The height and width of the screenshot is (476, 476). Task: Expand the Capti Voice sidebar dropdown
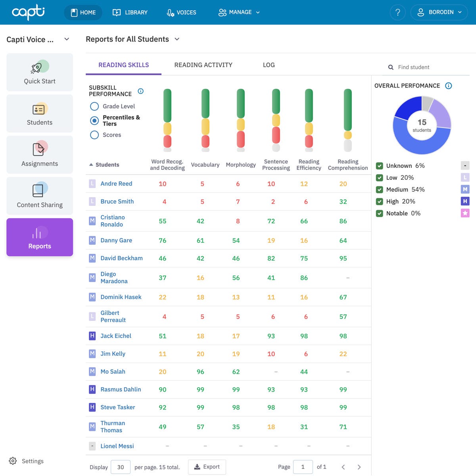pyautogui.click(x=67, y=39)
